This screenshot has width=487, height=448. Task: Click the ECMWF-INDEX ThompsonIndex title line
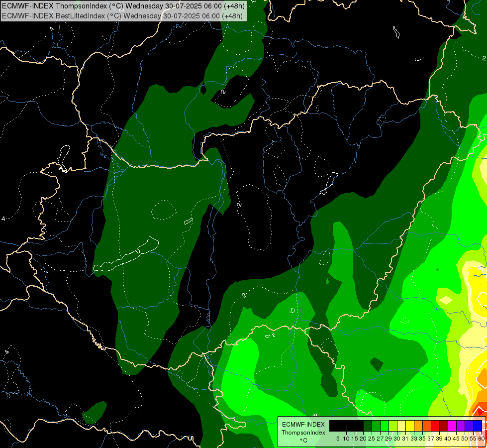(x=123, y=6)
